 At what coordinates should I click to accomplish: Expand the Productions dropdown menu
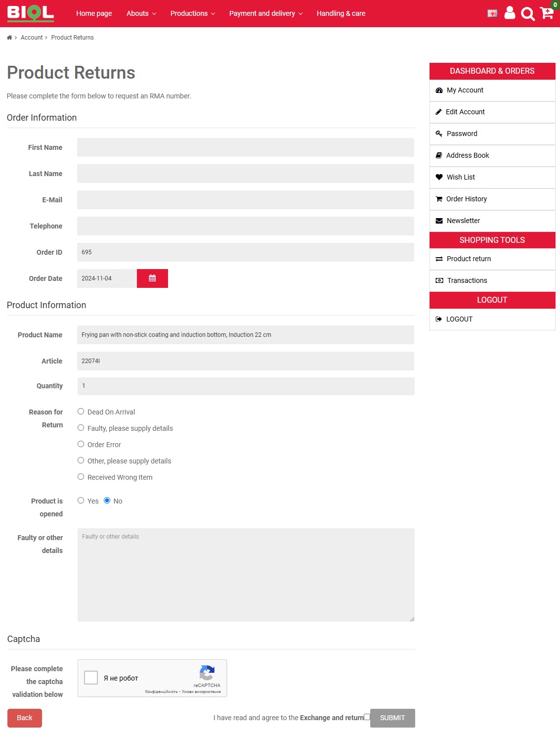(192, 13)
